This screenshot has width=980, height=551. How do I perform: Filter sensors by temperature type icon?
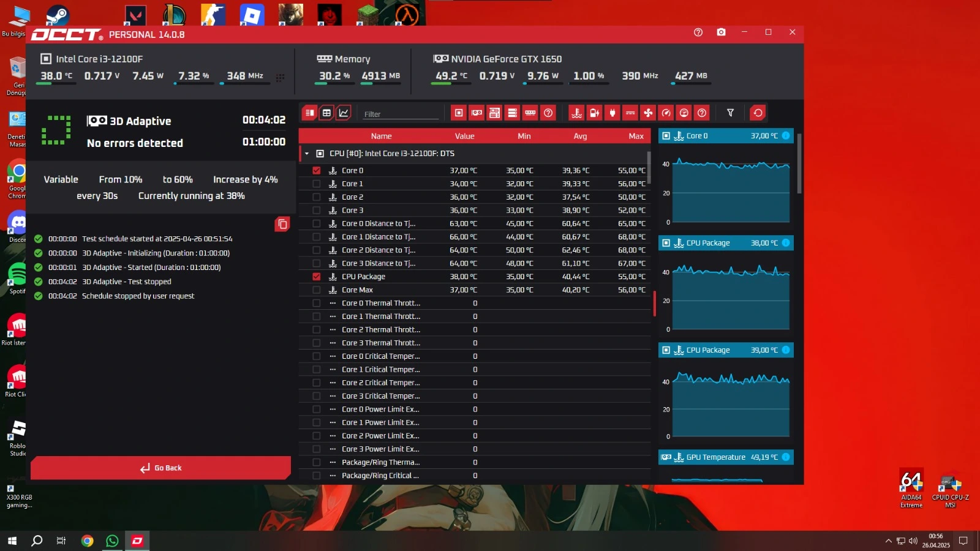point(576,113)
